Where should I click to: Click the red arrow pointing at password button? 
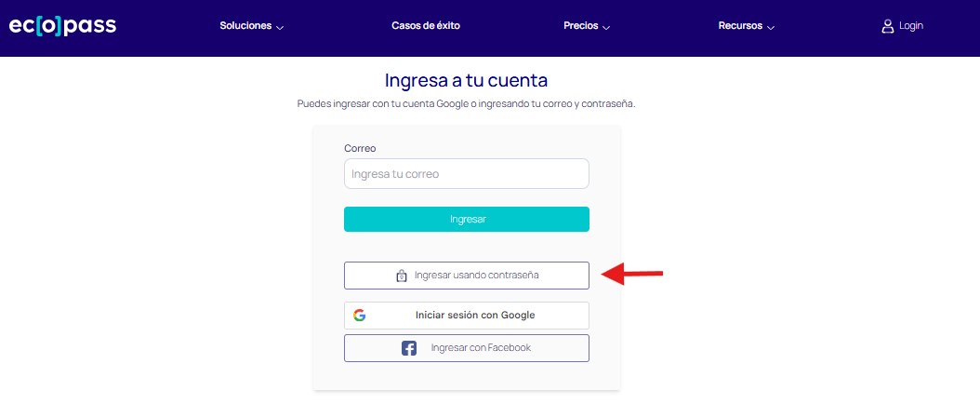[x=631, y=274]
